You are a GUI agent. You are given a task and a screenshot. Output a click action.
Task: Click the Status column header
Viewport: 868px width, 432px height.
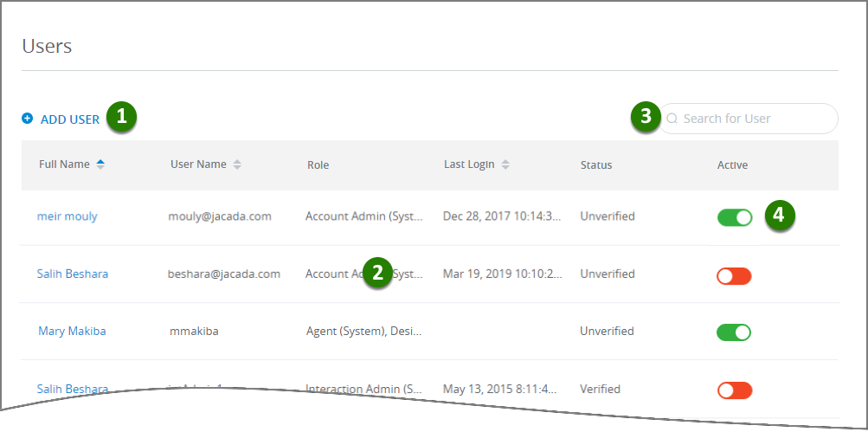(596, 165)
